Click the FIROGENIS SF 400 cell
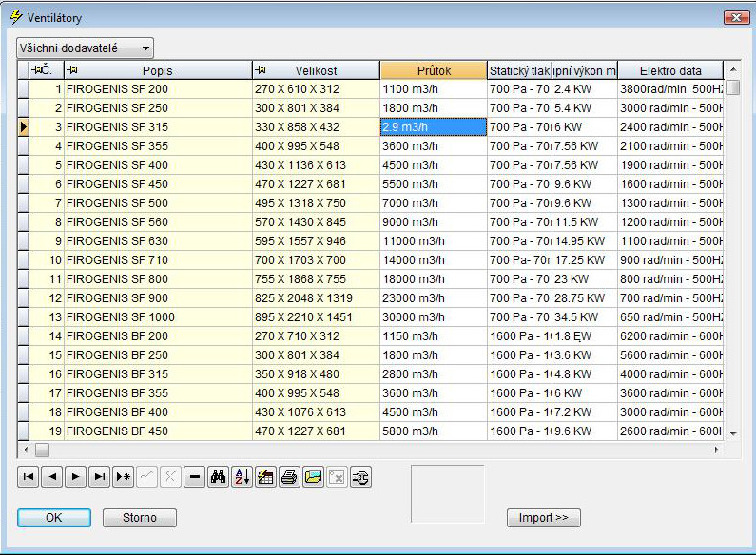Viewport: 756px width, 555px height. pyautogui.click(x=158, y=165)
